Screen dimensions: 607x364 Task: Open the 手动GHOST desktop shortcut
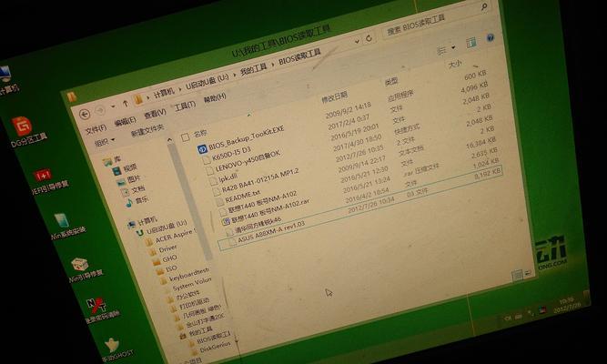point(112,345)
